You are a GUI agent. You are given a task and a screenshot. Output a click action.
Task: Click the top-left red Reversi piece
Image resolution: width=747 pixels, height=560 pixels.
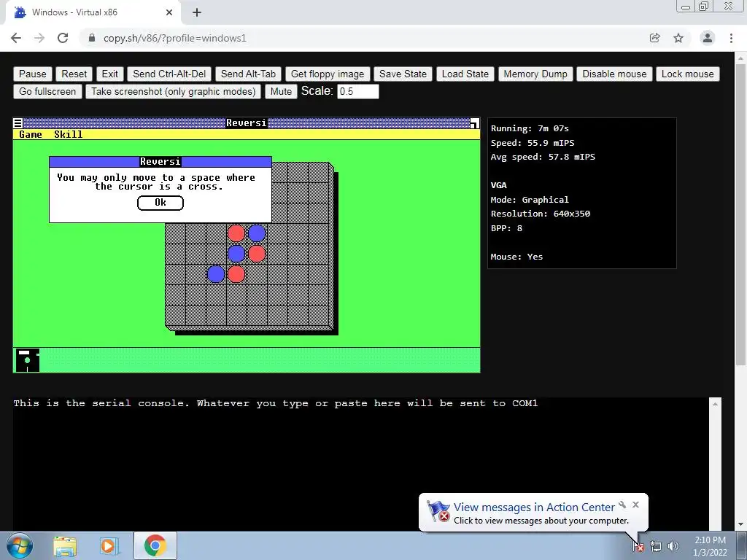[x=236, y=233]
